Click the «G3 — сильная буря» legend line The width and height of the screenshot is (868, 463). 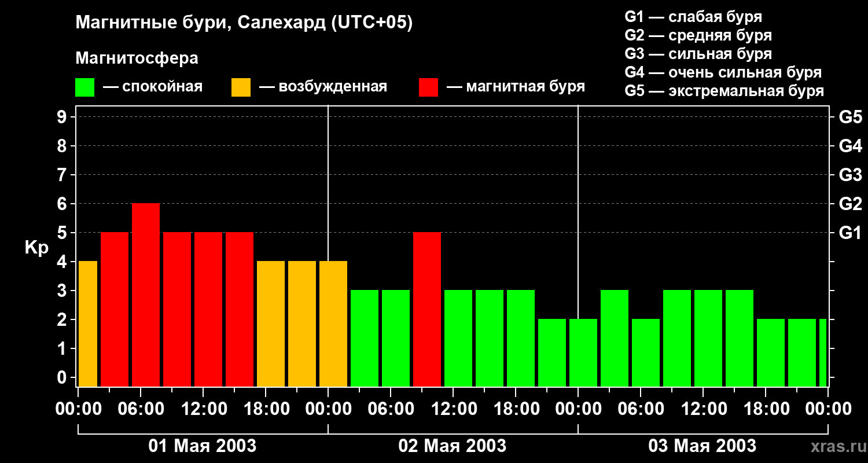(x=698, y=54)
